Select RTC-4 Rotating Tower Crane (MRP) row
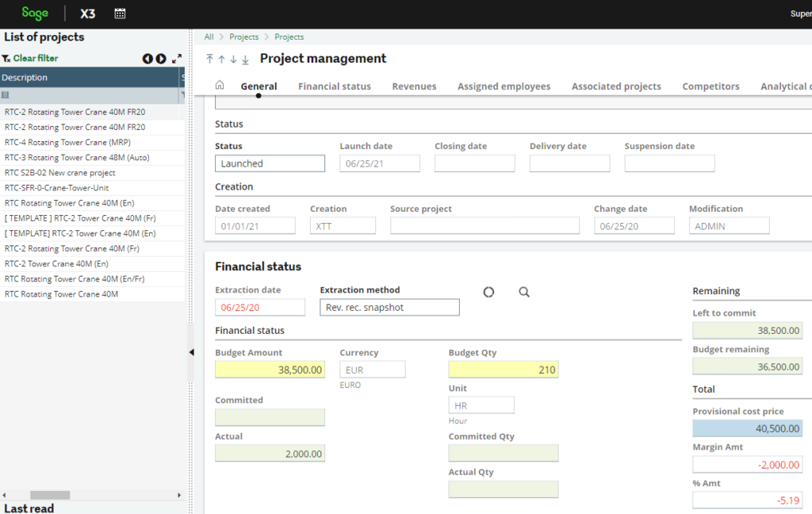The height and width of the screenshot is (514, 812). [x=92, y=142]
